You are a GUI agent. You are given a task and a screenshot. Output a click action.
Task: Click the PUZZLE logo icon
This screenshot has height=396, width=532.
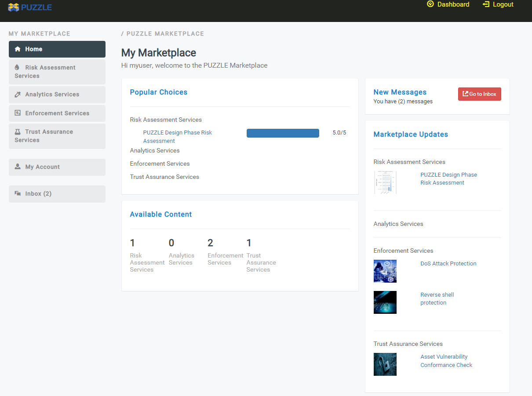coord(14,7)
